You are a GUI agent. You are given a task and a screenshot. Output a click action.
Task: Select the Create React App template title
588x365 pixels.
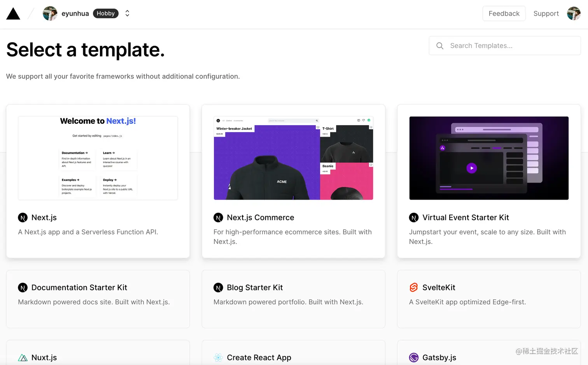(259, 358)
